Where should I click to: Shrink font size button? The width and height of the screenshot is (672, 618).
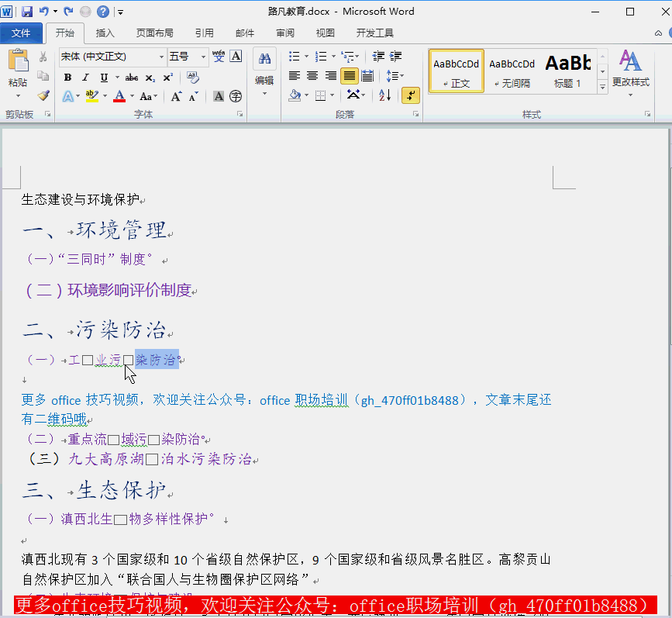point(193,96)
